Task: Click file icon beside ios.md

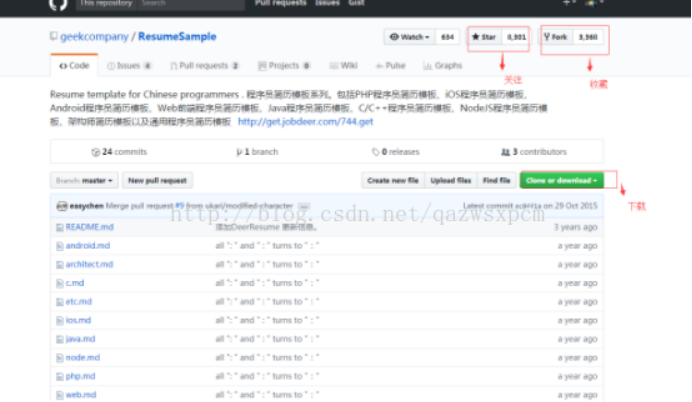Action: [x=60, y=321]
